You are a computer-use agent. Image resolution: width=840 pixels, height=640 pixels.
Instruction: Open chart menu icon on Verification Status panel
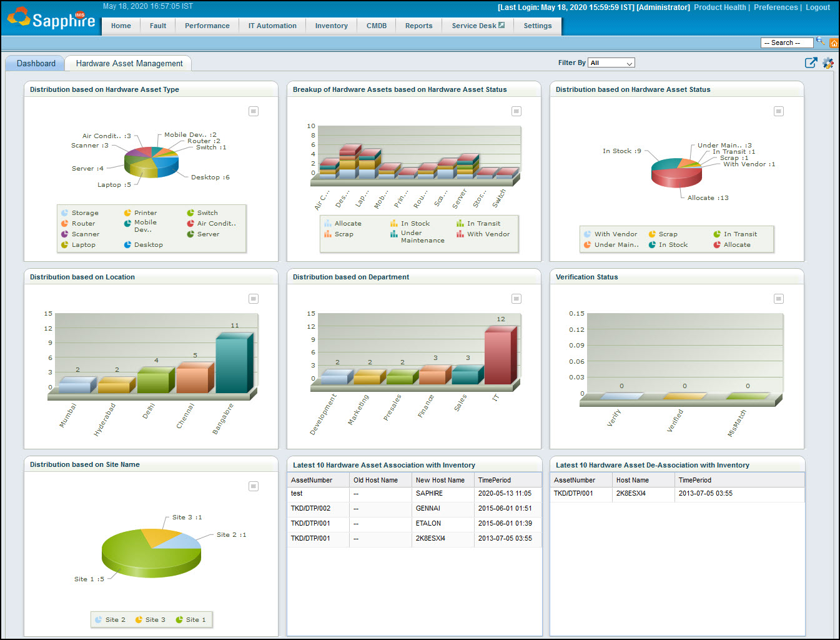tap(779, 298)
